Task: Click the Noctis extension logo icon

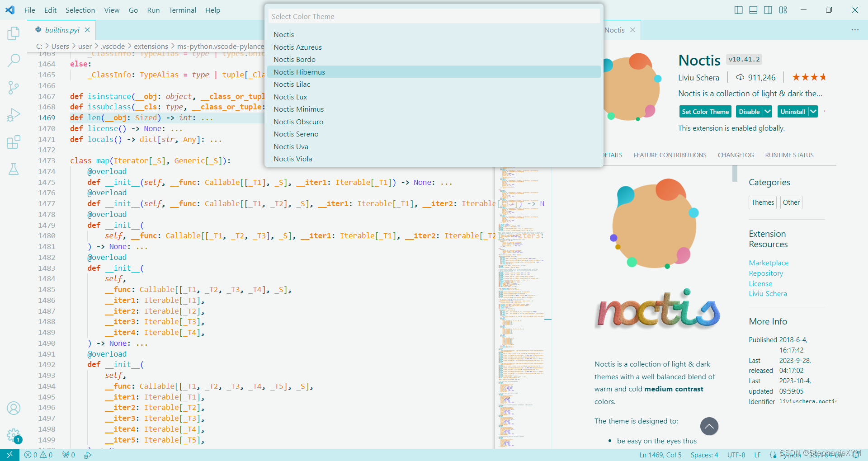Action: pos(632,87)
